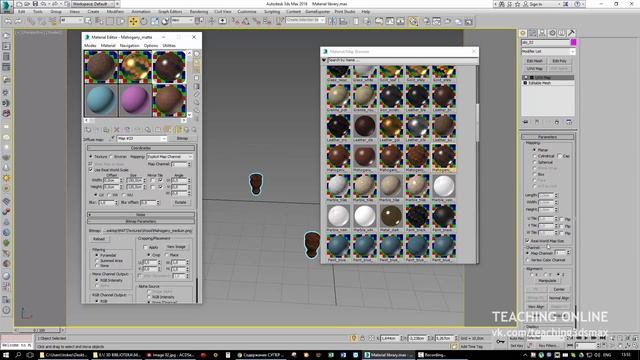Click Configure Modifier Sets icon below stack
Viewport: 640px width, 360px height.
pyautogui.click(x=569, y=122)
